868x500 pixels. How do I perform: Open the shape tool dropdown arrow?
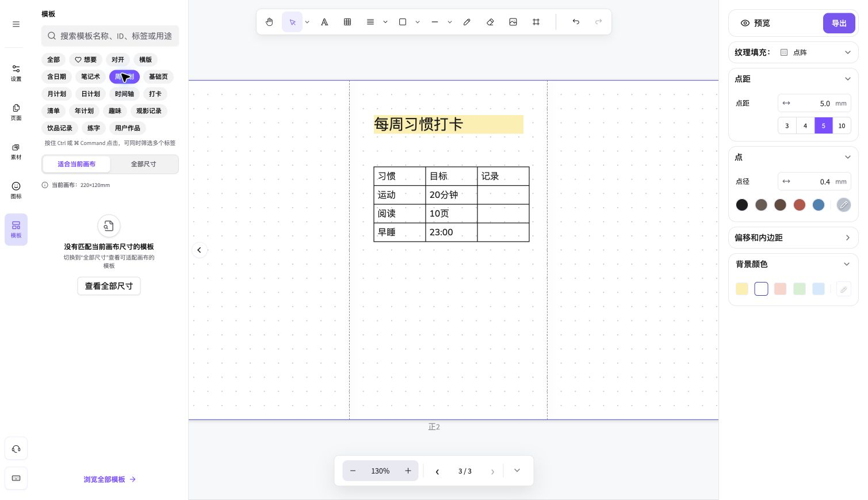tap(418, 22)
